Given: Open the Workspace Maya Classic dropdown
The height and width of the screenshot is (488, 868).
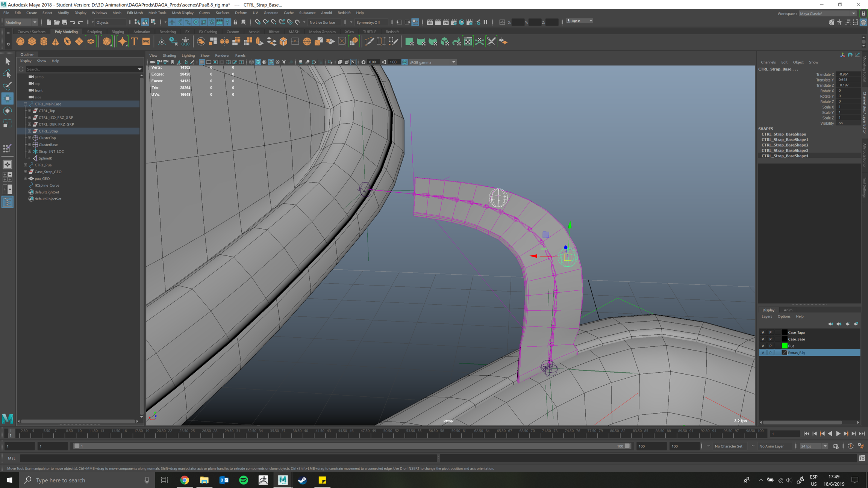Looking at the screenshot, I should pos(827,14).
